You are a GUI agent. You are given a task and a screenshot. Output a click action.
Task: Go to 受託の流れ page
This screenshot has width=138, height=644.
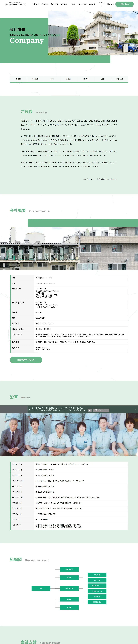click(54, 4)
